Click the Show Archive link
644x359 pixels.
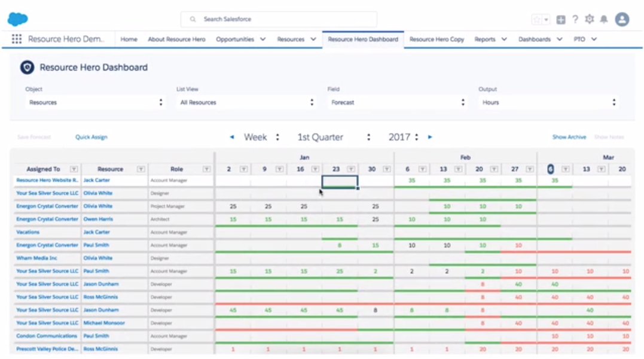coord(569,137)
